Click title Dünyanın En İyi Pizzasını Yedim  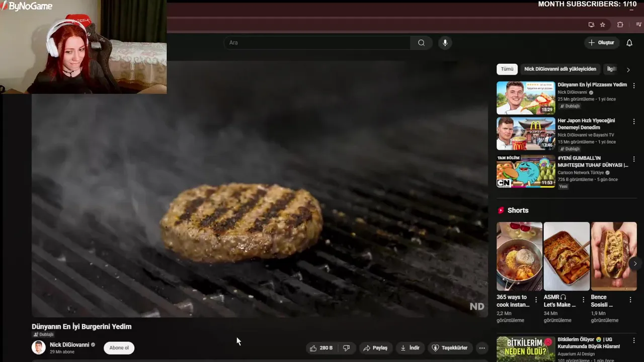(x=592, y=84)
